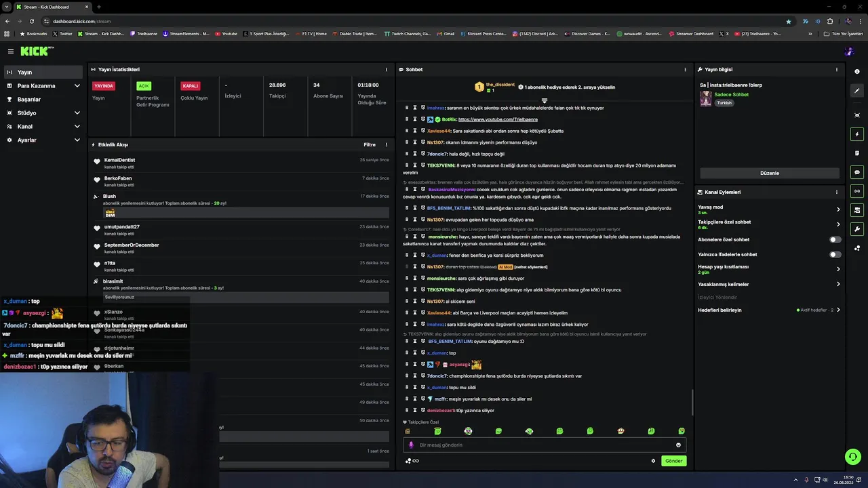868x488 pixels.
Task: Open the emoji picker in the message box
Action: 678,445
